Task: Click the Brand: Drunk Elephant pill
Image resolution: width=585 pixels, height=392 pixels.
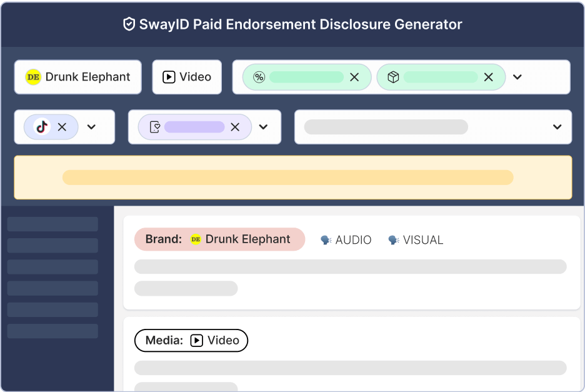Action: (x=220, y=239)
